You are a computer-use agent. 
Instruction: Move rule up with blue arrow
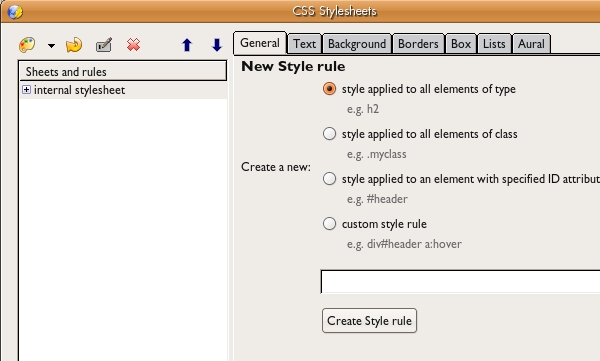[187, 45]
